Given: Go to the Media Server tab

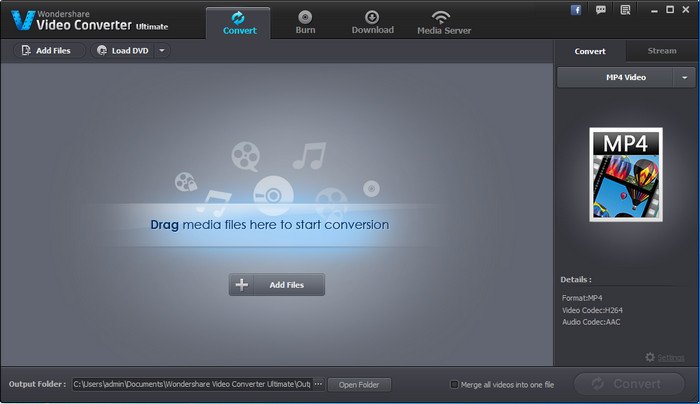Looking at the screenshot, I should point(444,23).
